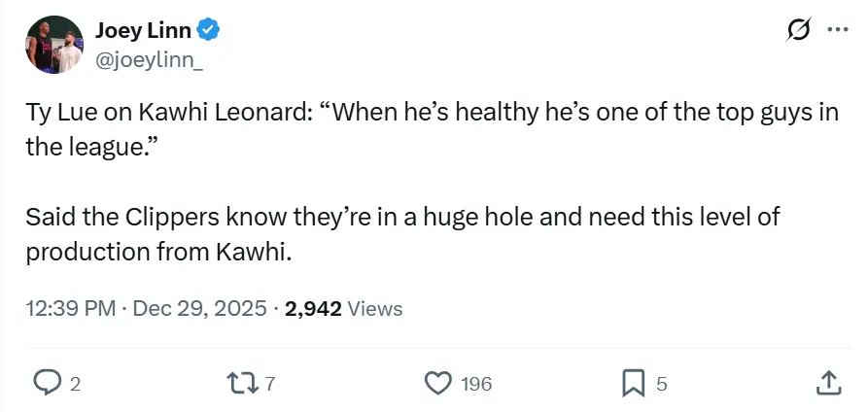Click the bookmark count number 5
The width and height of the screenshot is (868, 412).
click(662, 385)
